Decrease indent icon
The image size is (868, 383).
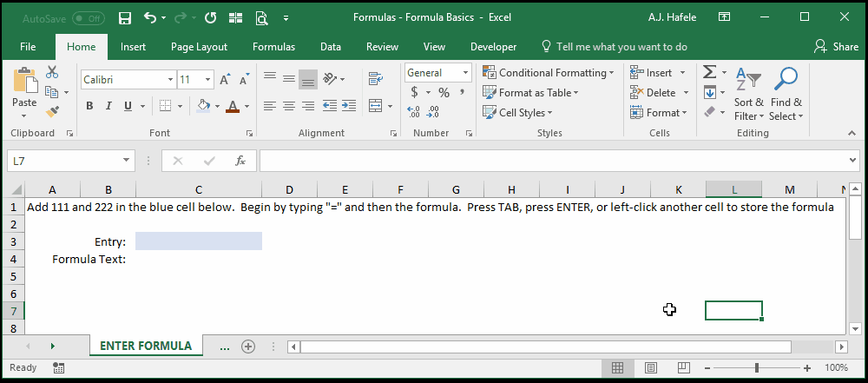coord(330,105)
